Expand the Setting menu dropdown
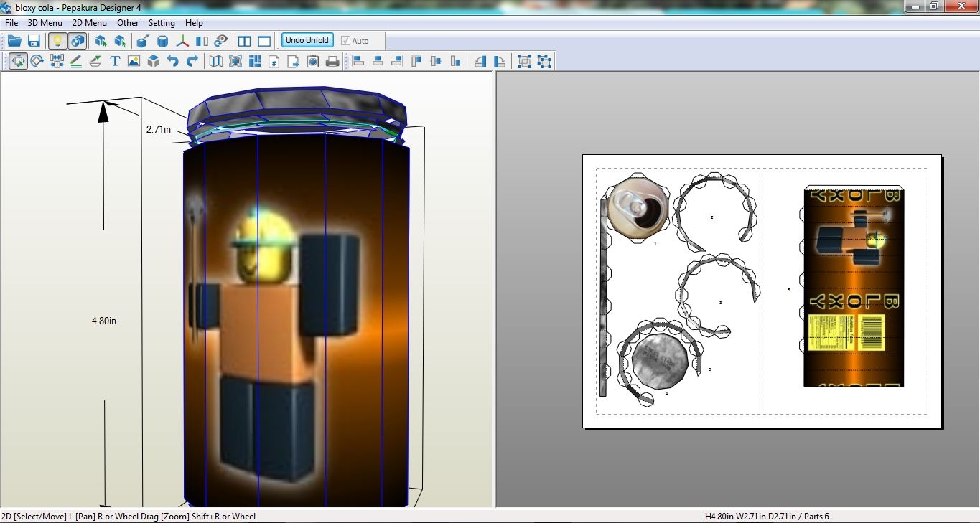This screenshot has width=980, height=523. coord(162,23)
